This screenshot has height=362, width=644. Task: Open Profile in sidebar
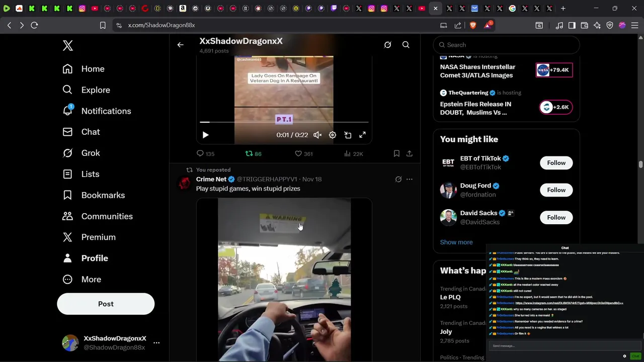pyautogui.click(x=85, y=258)
